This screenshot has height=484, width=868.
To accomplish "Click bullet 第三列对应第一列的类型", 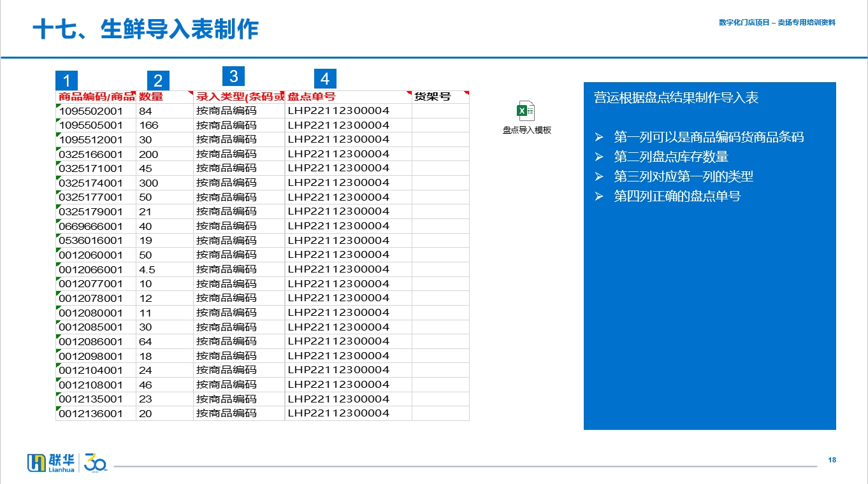I will pos(684,176).
